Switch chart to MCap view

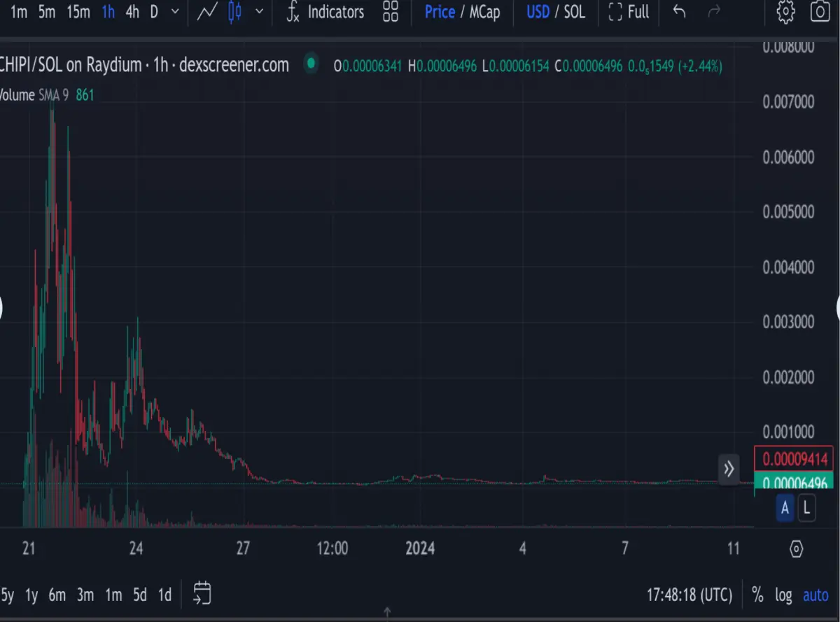(x=484, y=12)
